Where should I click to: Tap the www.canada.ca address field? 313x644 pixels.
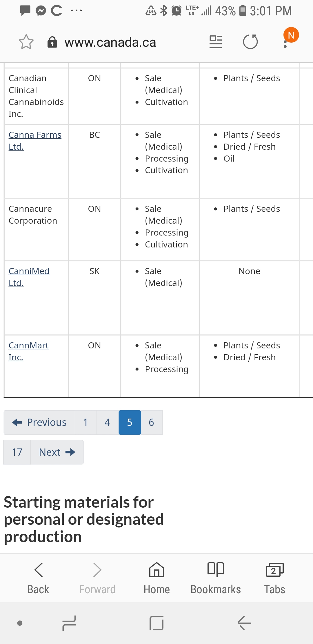pyautogui.click(x=110, y=42)
